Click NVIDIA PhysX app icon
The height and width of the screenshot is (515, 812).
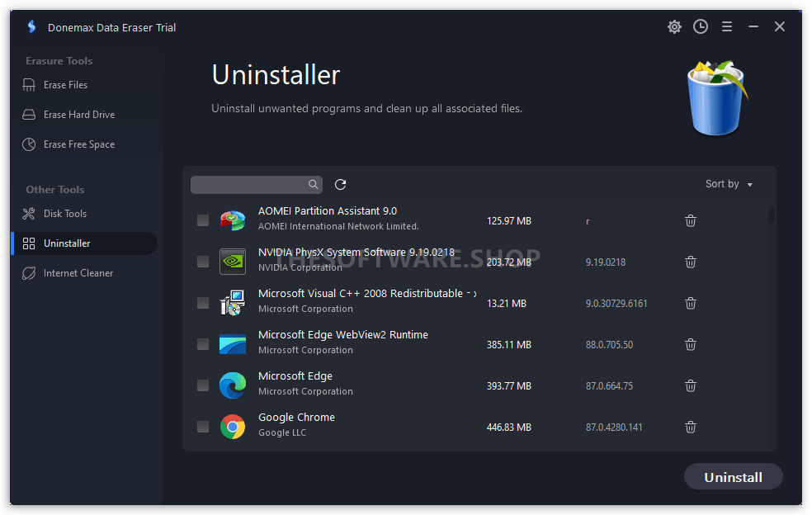point(233,262)
